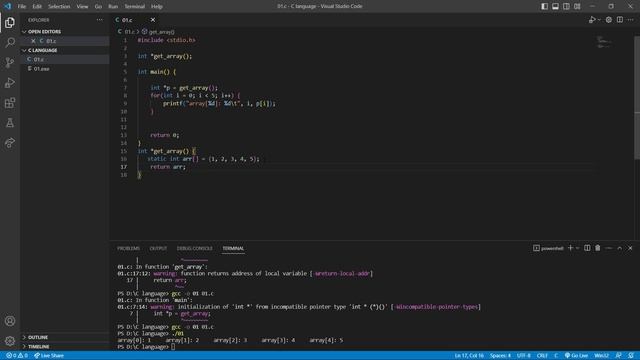
Task: Close 01.c in Open Editors list
Action: point(33,41)
